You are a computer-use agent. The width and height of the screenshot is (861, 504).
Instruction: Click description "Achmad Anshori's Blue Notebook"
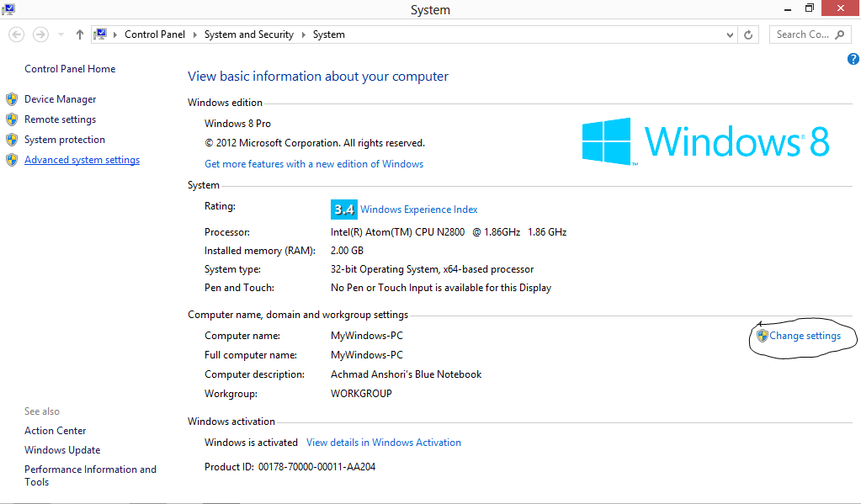click(406, 374)
